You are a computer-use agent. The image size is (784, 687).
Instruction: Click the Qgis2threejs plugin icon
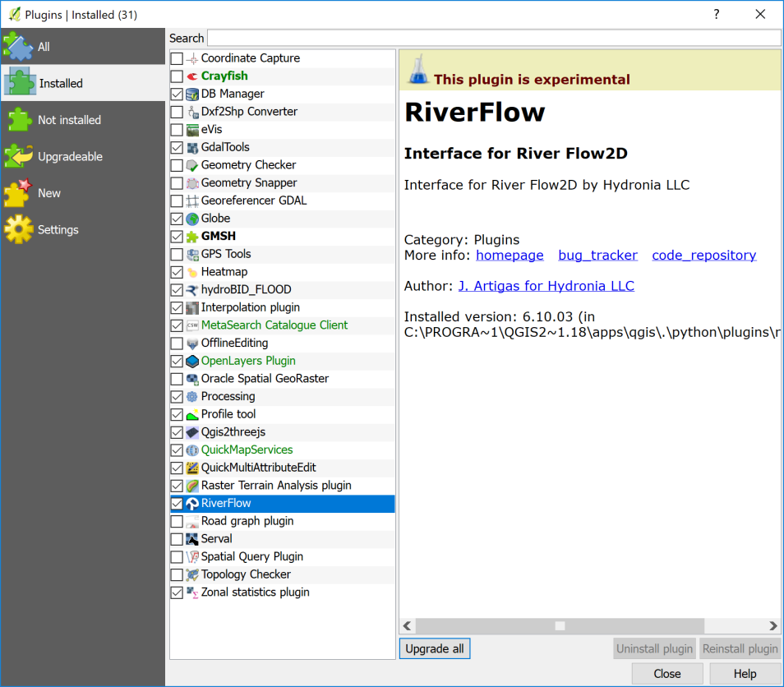point(192,432)
